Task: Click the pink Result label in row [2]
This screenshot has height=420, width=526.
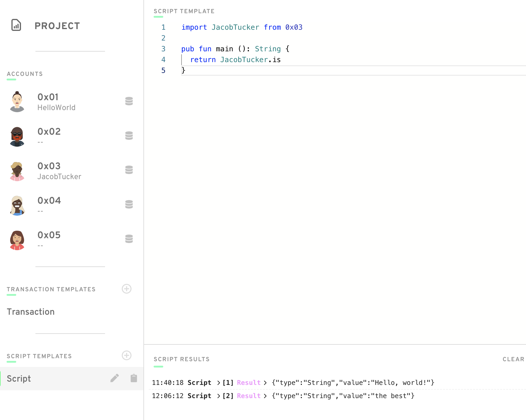Action: tap(249, 396)
